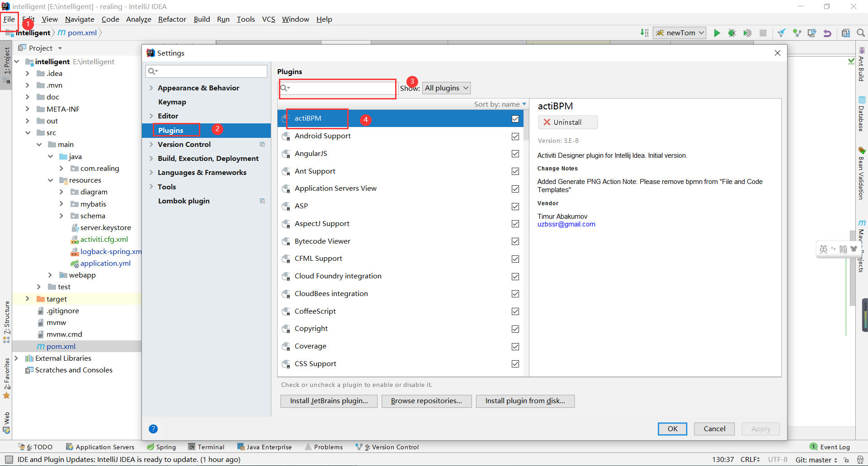868x466 pixels.
Task: Toggle the CoffeeScript plugin checkbox
Action: (515, 311)
